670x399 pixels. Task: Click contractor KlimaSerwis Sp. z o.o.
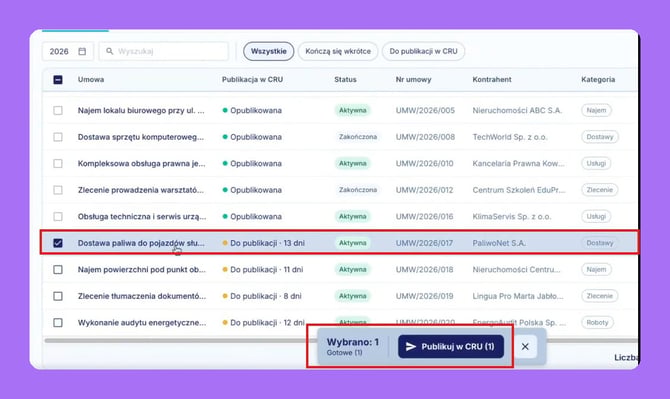pyautogui.click(x=512, y=216)
